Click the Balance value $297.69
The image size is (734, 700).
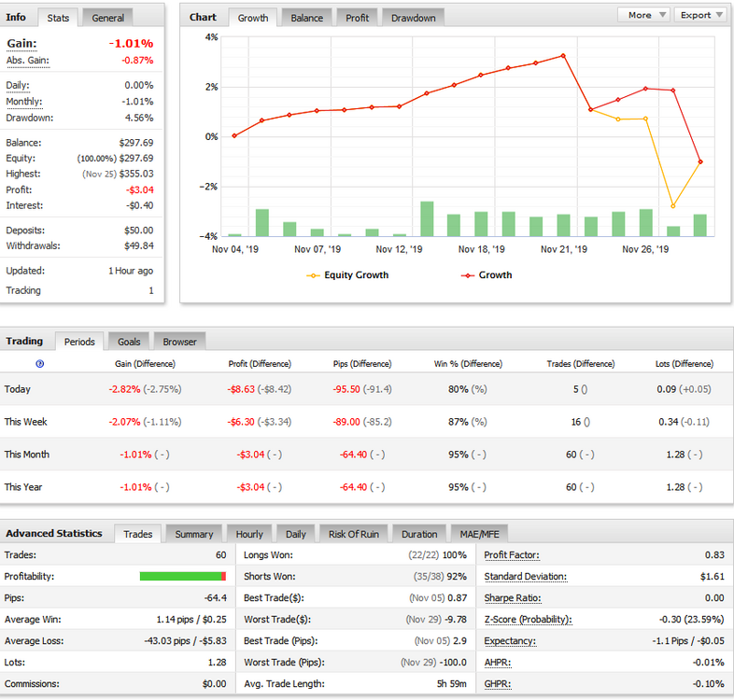coord(136,143)
